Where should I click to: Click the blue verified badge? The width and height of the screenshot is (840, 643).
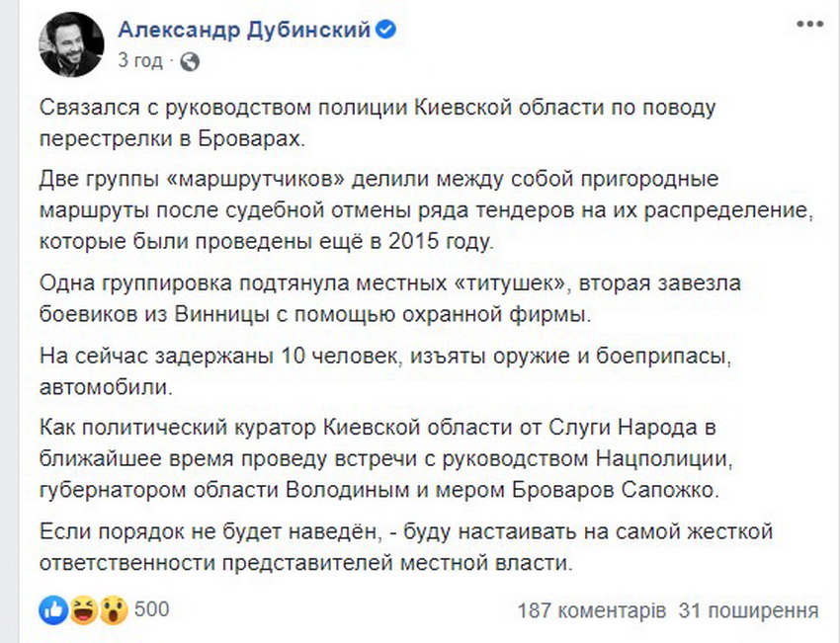(x=387, y=31)
